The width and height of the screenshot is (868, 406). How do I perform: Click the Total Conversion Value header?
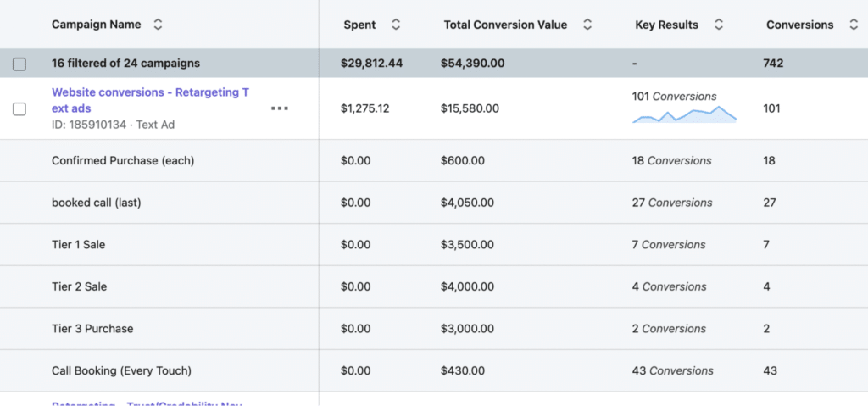tap(505, 25)
